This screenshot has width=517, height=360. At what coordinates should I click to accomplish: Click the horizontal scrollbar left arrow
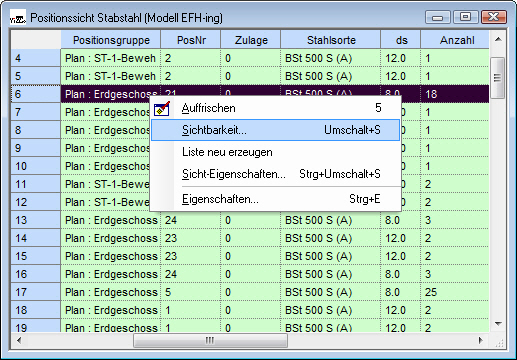pos(19,340)
